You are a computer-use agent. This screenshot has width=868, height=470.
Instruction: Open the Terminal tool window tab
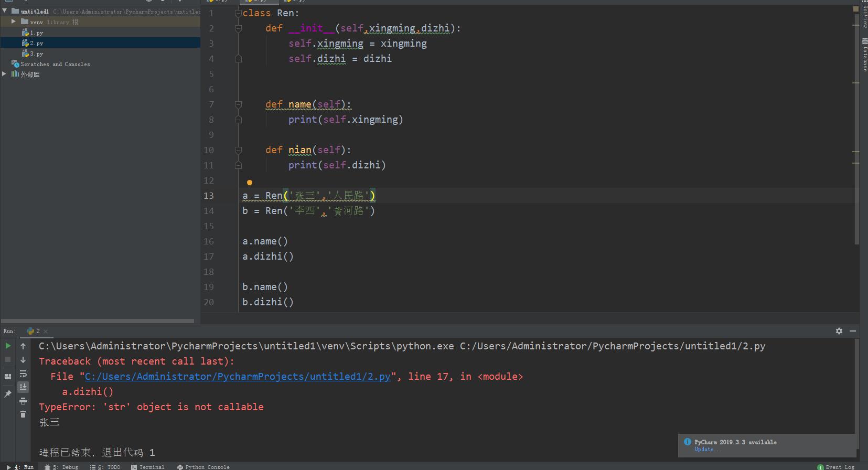(148, 467)
